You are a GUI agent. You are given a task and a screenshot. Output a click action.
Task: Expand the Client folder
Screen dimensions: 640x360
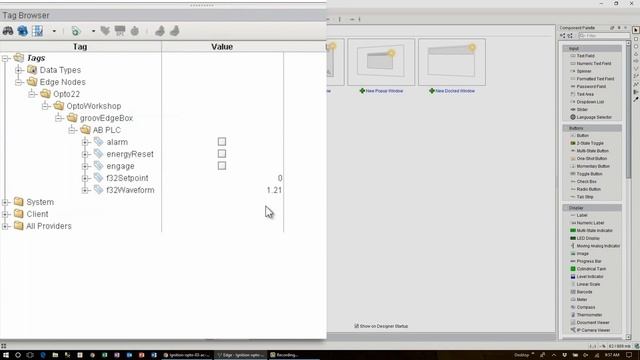[x=5, y=214]
